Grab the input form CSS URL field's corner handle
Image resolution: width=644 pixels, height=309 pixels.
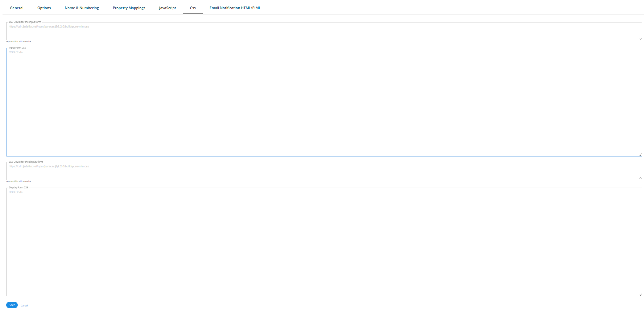(640, 38)
